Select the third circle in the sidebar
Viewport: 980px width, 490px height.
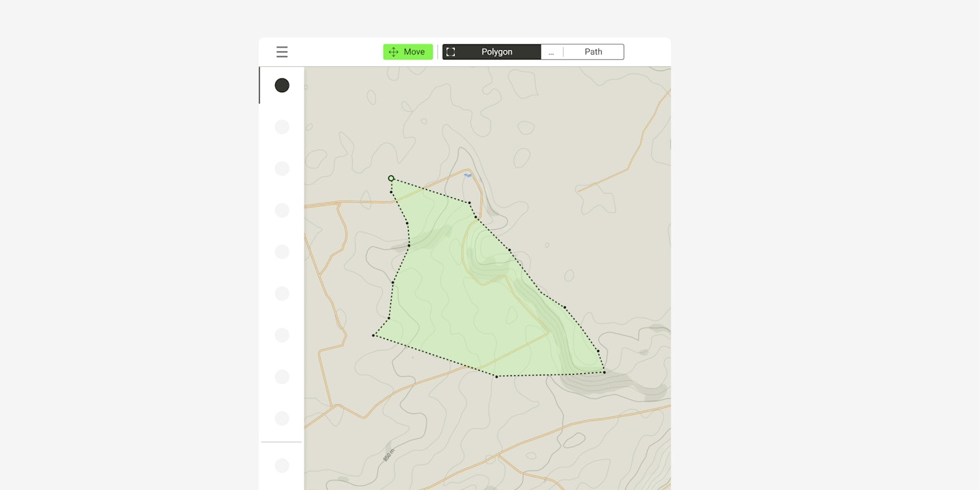(282, 169)
